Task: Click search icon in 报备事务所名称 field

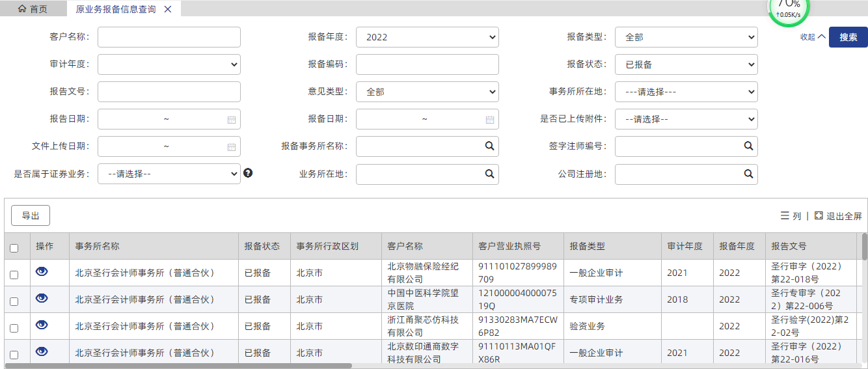Action: tap(489, 146)
